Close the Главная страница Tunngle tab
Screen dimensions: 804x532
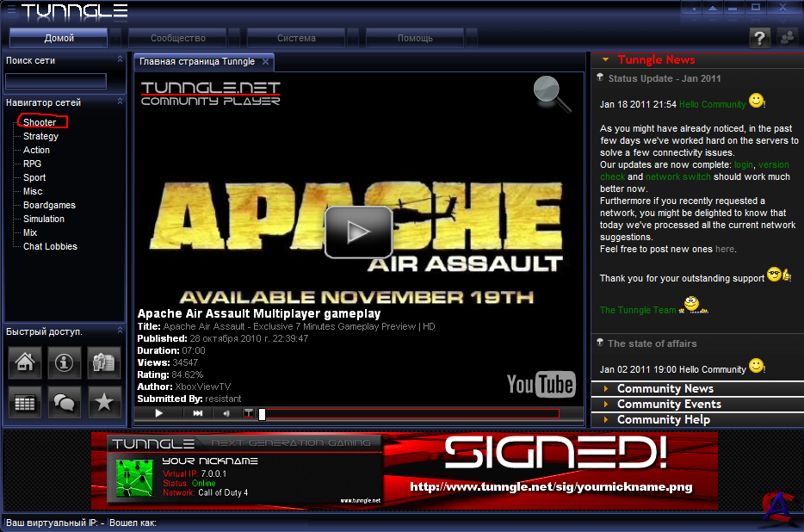point(266,62)
